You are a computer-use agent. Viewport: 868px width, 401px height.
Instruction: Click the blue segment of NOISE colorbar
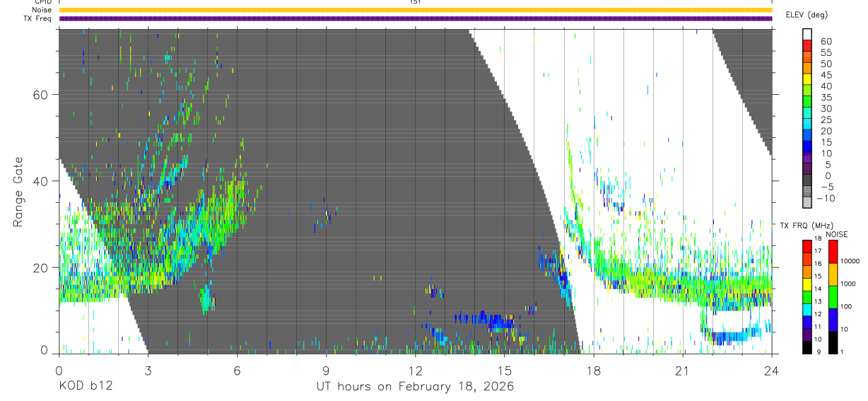coord(833,319)
